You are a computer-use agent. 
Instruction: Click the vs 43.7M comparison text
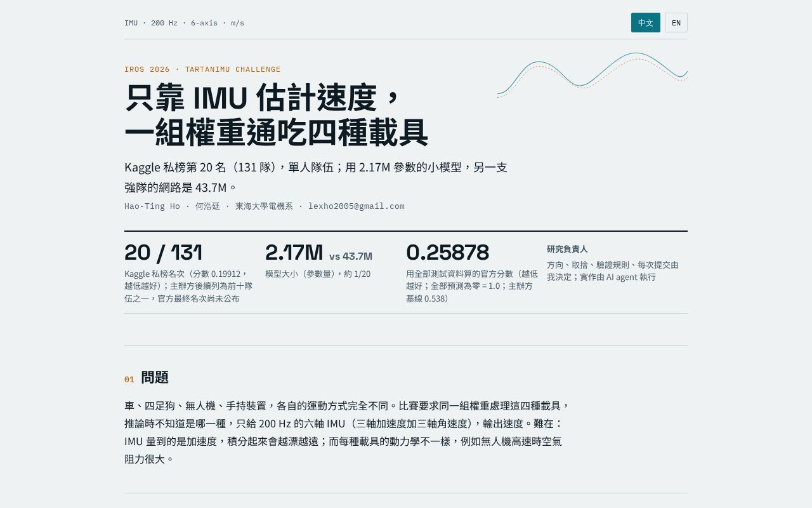tap(351, 256)
